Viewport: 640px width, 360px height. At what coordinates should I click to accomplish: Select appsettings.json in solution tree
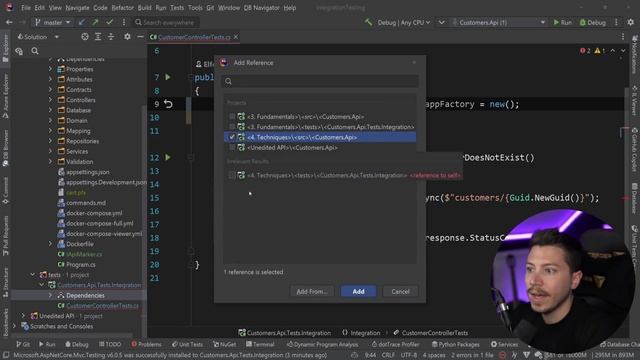[87, 172]
